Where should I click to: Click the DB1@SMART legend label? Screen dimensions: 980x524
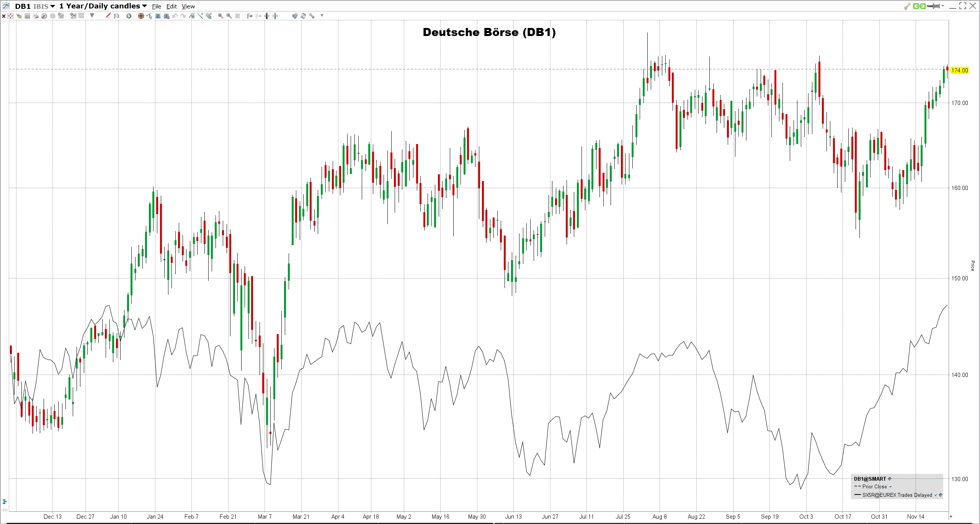[x=870, y=479]
